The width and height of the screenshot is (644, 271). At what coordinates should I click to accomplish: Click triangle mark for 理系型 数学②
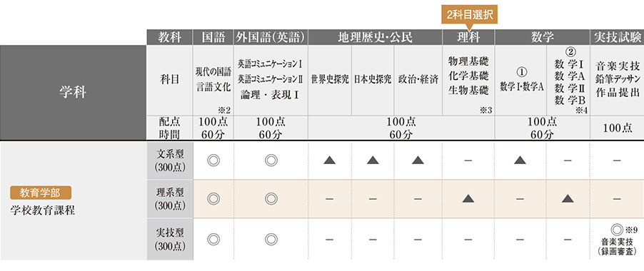(x=568, y=199)
